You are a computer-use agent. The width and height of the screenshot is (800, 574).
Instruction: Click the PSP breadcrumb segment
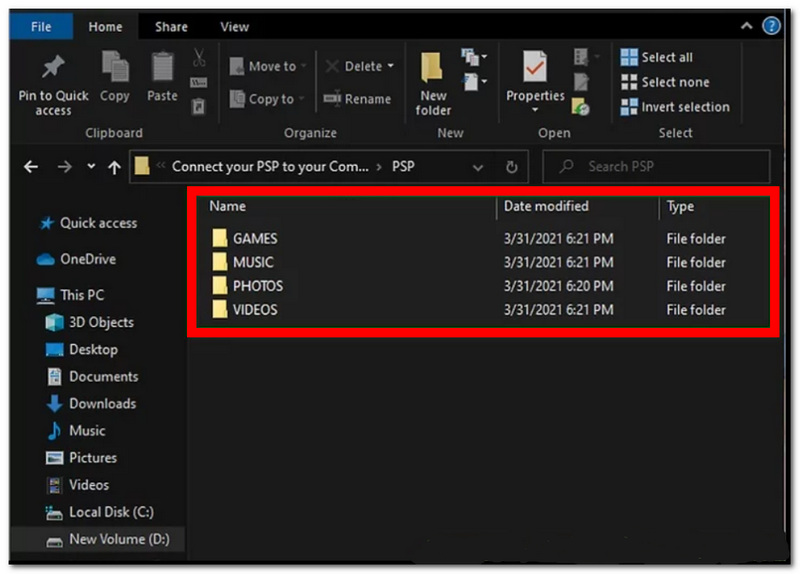click(x=403, y=166)
